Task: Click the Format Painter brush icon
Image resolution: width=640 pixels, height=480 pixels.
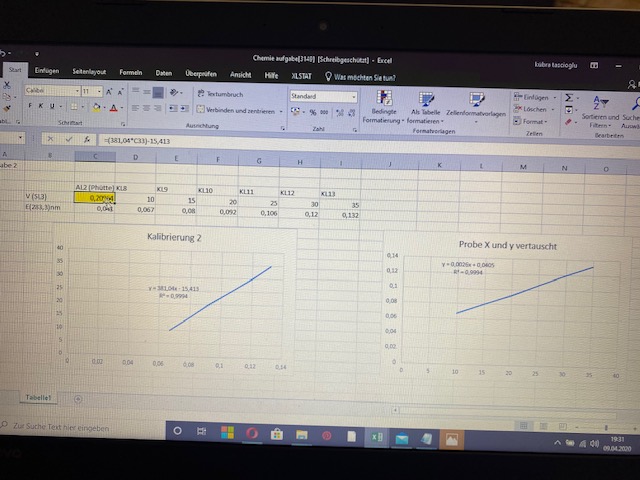Action: click(x=6, y=109)
